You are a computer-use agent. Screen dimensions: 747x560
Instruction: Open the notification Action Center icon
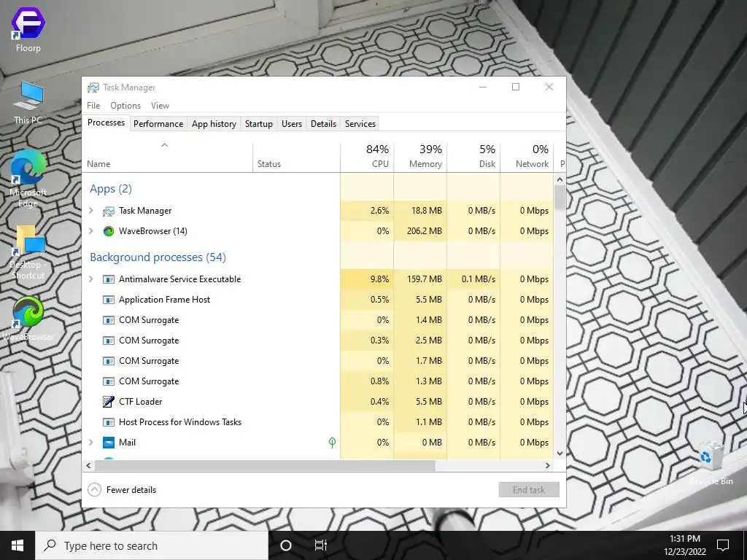coord(723,545)
